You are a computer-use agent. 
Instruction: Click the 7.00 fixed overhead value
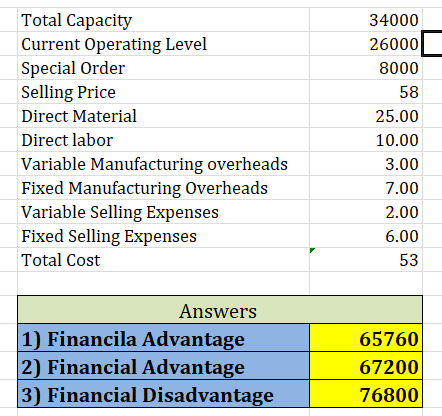coord(366,188)
